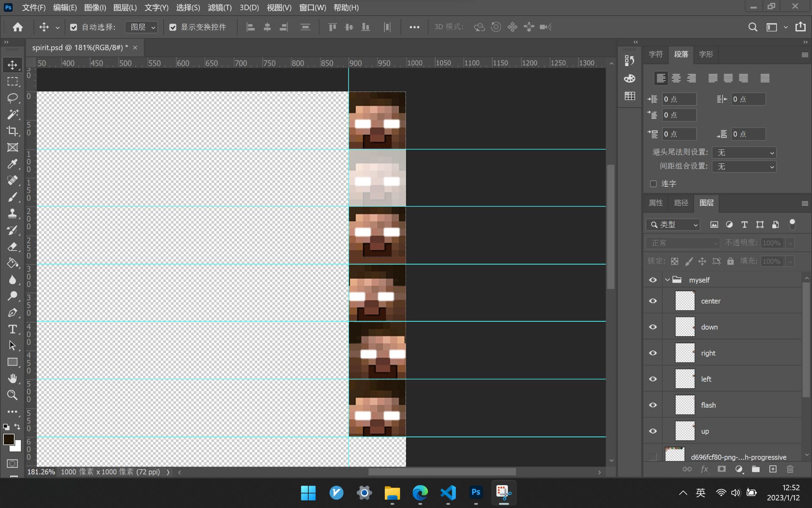Open the 类型 layer filter dropdown

point(673,225)
